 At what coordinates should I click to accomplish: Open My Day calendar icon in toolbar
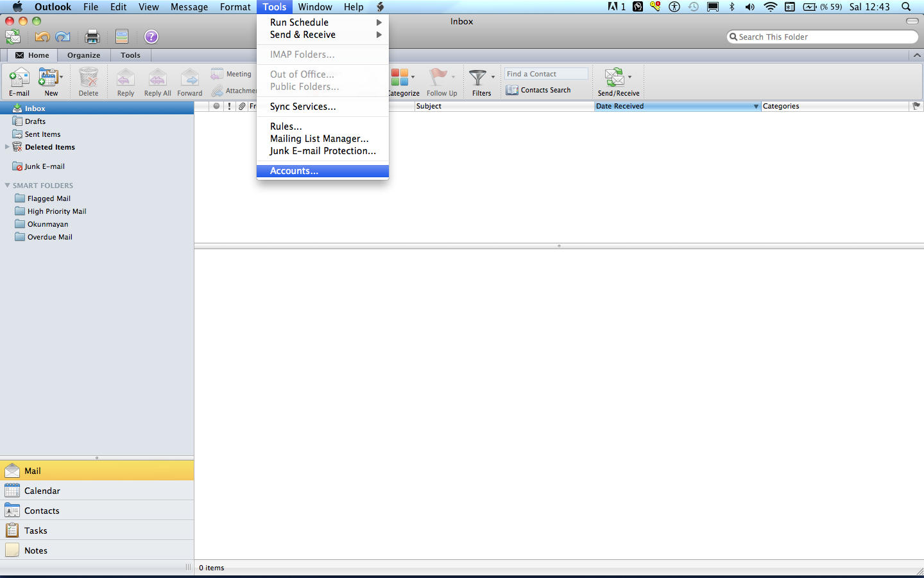tap(122, 37)
